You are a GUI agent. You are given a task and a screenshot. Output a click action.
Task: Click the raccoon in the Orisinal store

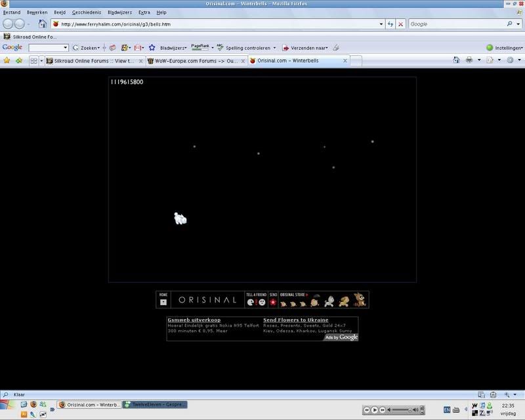click(x=360, y=299)
